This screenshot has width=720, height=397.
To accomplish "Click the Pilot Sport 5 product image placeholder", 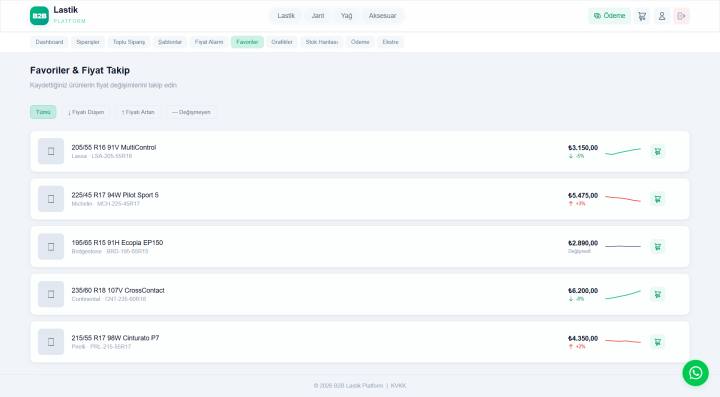I will 51,199.
